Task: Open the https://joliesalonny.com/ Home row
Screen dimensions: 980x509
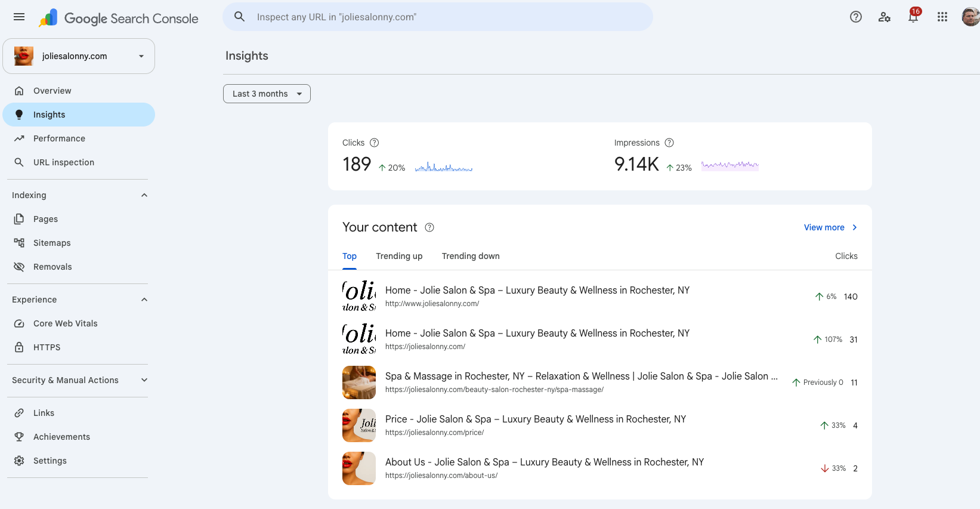Action: click(x=600, y=340)
